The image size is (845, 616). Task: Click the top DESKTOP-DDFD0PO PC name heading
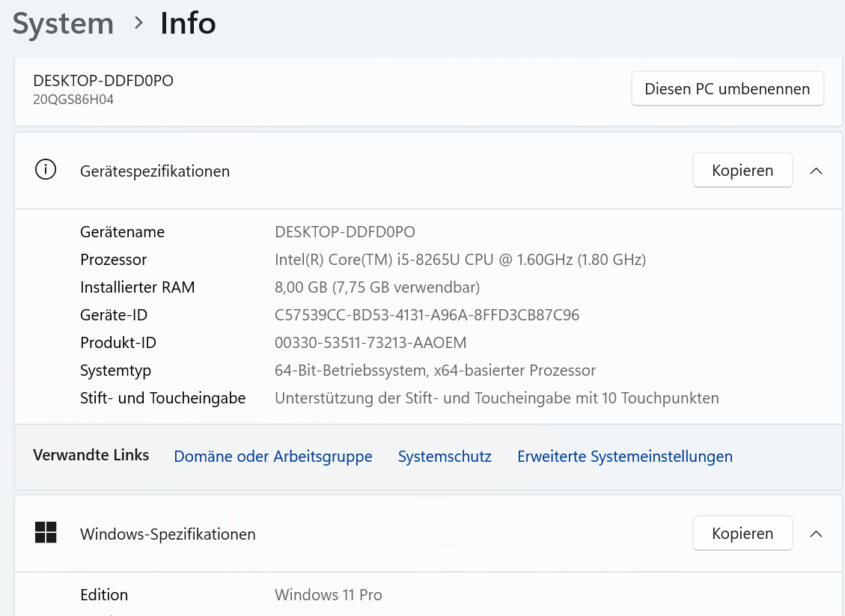[103, 81]
